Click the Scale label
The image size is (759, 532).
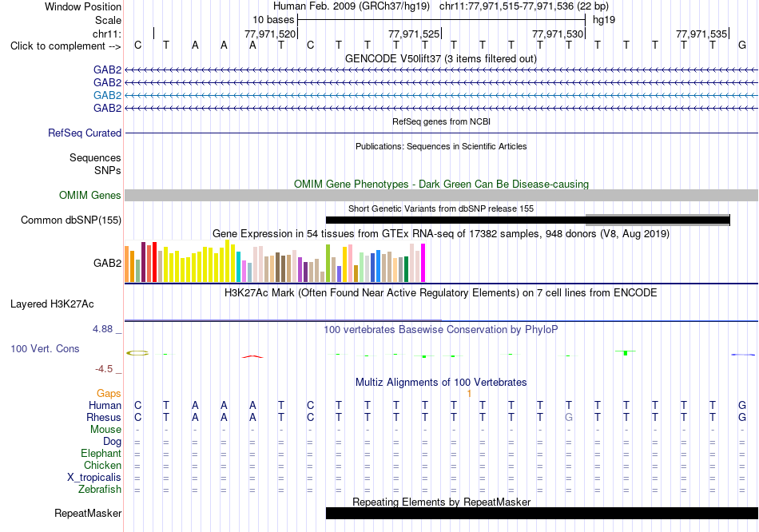(x=109, y=20)
